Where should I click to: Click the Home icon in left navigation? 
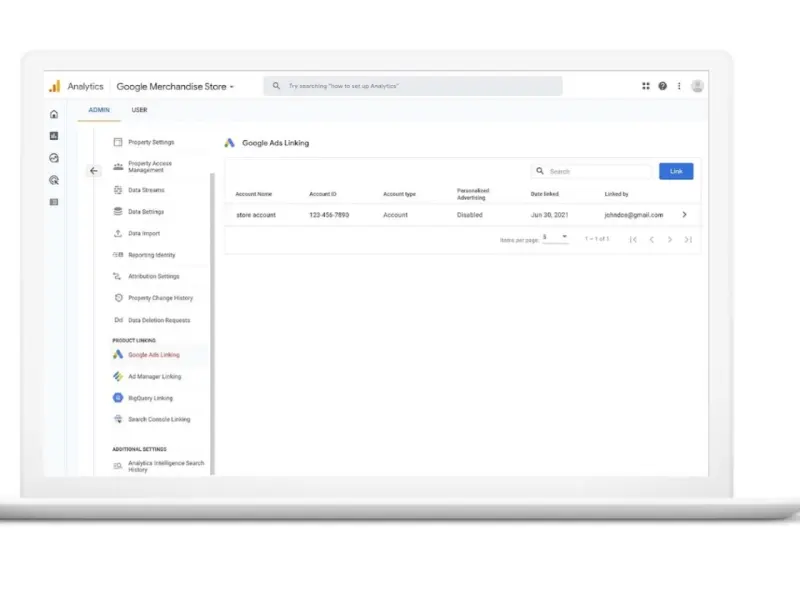(x=54, y=114)
